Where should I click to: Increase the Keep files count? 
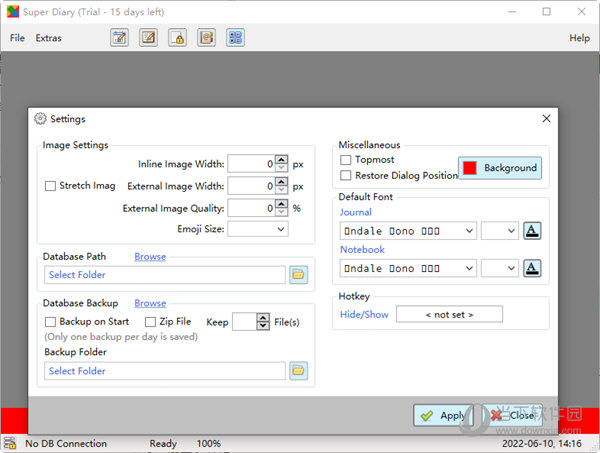click(263, 318)
